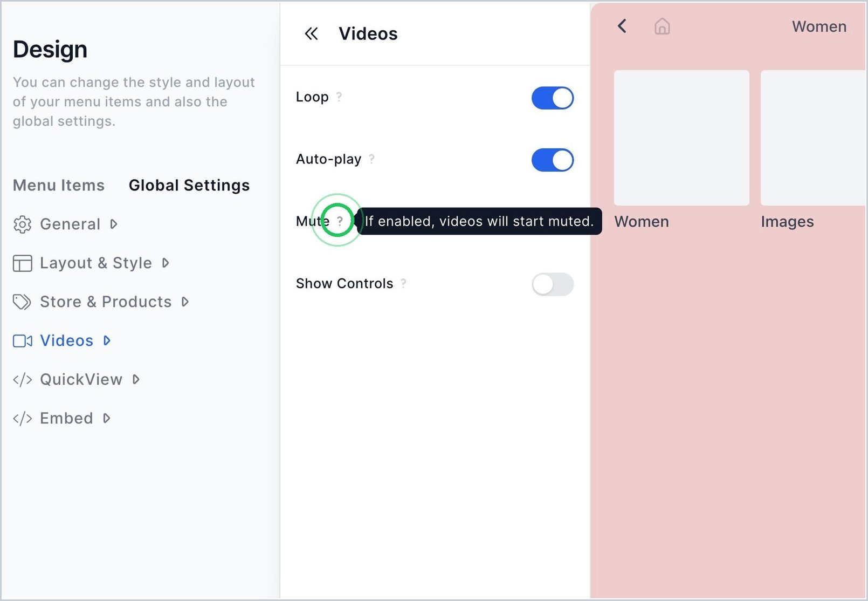Go back using preview back arrow
This screenshot has width=868, height=601.
[622, 26]
